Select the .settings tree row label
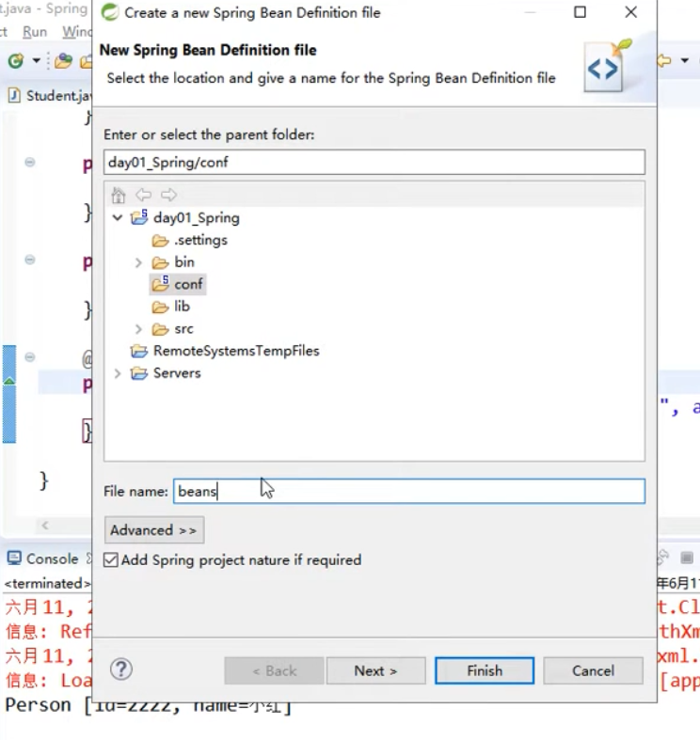Viewport: 700px width, 740px height. coord(200,240)
